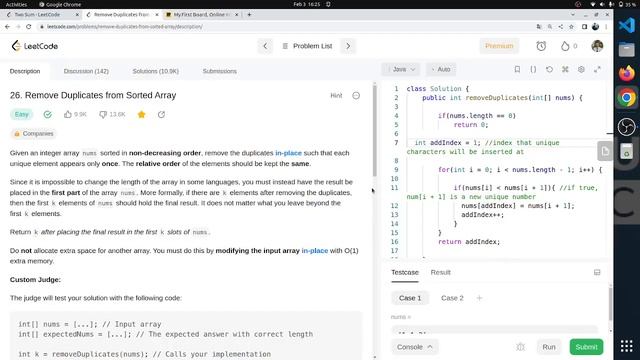
Task: Switch to the Description tab
Action: point(25,71)
